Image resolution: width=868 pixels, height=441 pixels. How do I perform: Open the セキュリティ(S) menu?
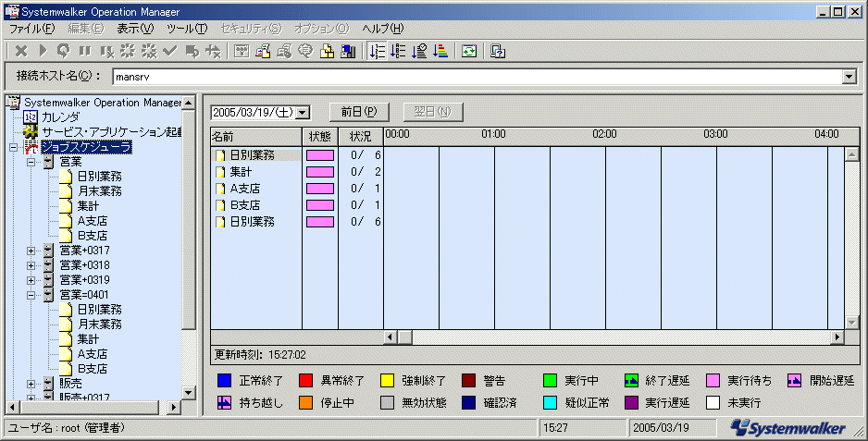pyautogui.click(x=252, y=29)
